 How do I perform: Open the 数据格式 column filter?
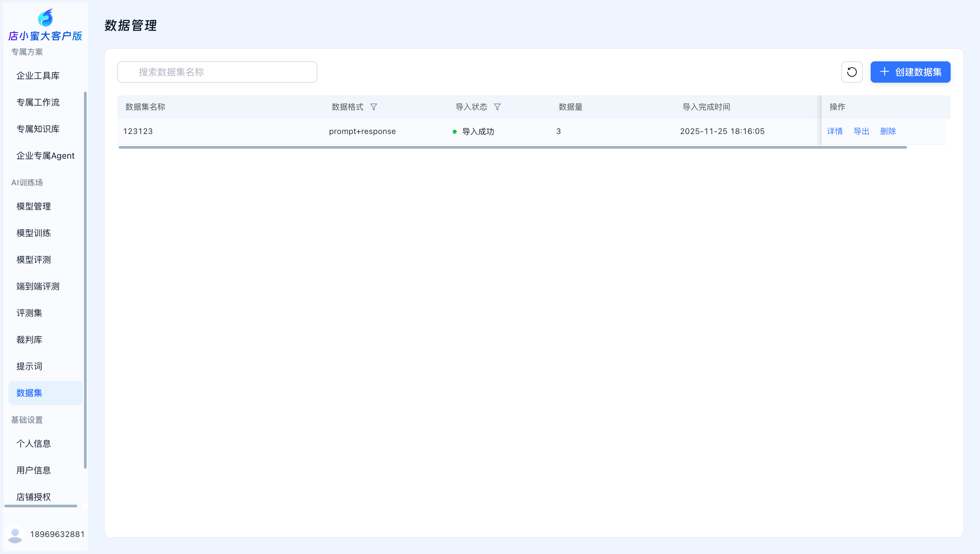[374, 107]
